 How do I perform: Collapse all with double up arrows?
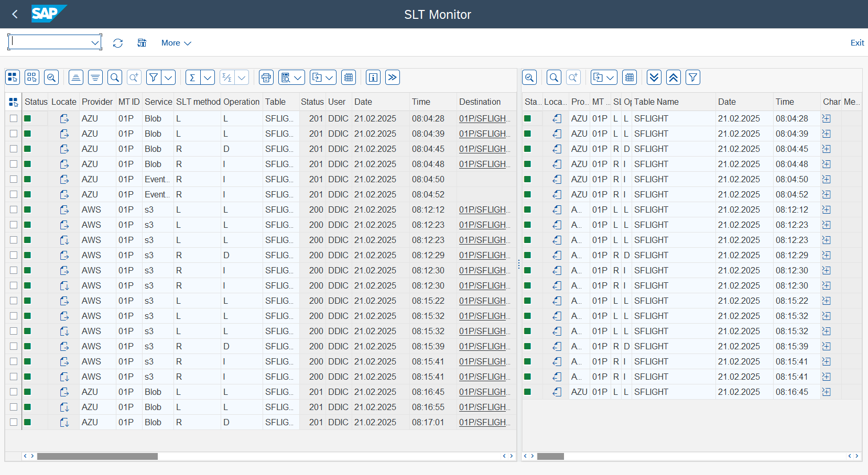[674, 78]
